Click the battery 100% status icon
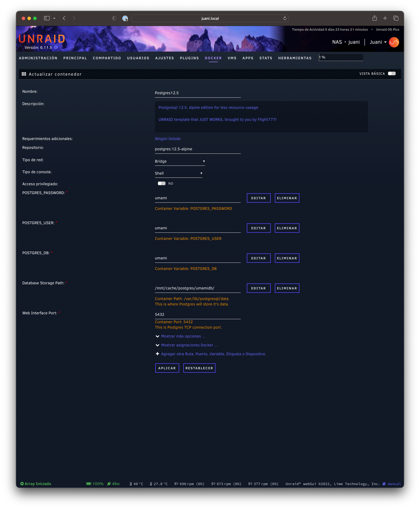This screenshot has height=509, width=420. click(89, 484)
